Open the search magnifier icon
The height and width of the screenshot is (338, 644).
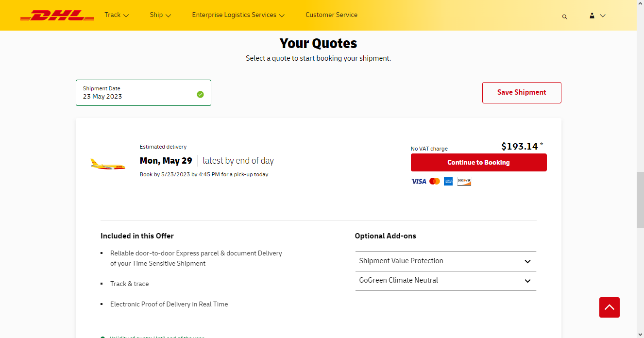pos(564,17)
